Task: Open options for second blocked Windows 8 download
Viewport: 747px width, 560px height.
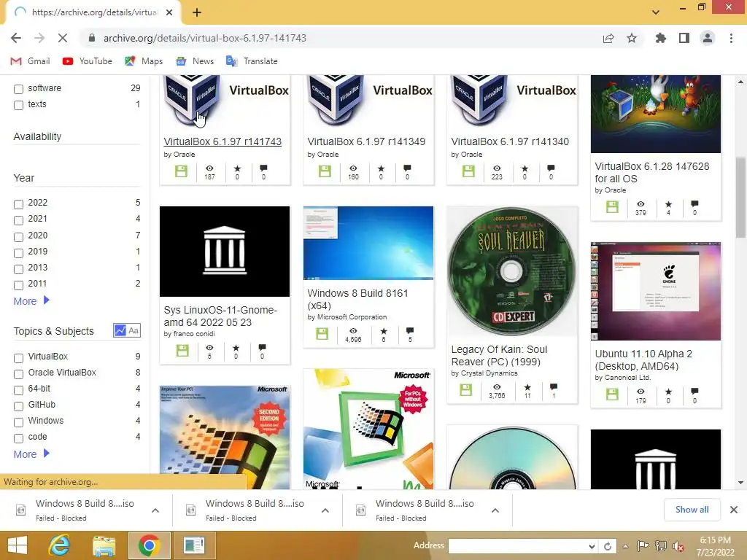Action: [x=325, y=510]
